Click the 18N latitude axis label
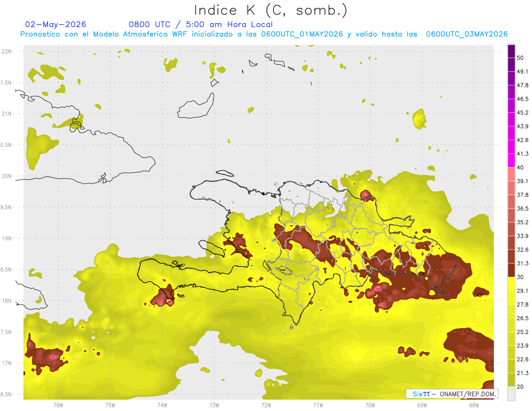Viewport: 532px width, 411px height. [x=8, y=301]
